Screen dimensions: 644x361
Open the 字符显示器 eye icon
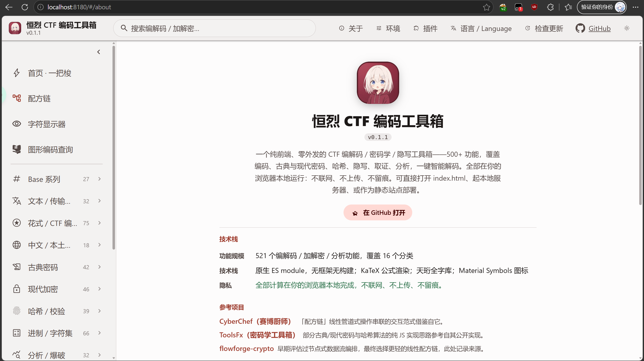coord(17,124)
